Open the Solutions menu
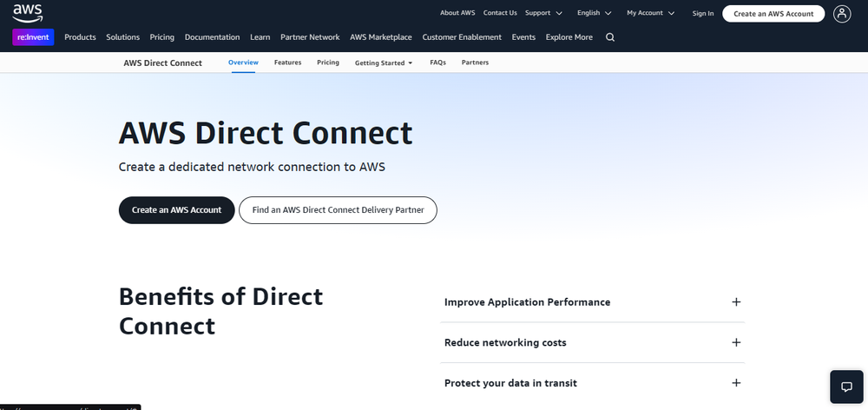Image resolution: width=868 pixels, height=410 pixels. click(x=123, y=37)
